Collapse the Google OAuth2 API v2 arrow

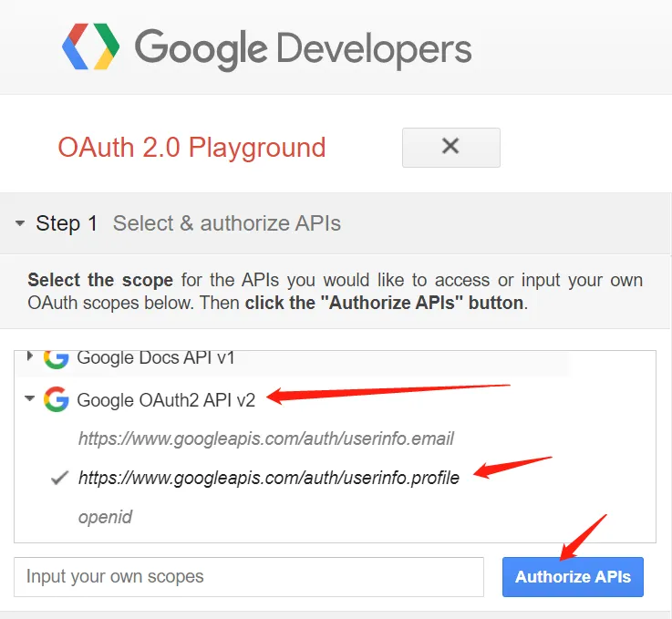(x=29, y=398)
